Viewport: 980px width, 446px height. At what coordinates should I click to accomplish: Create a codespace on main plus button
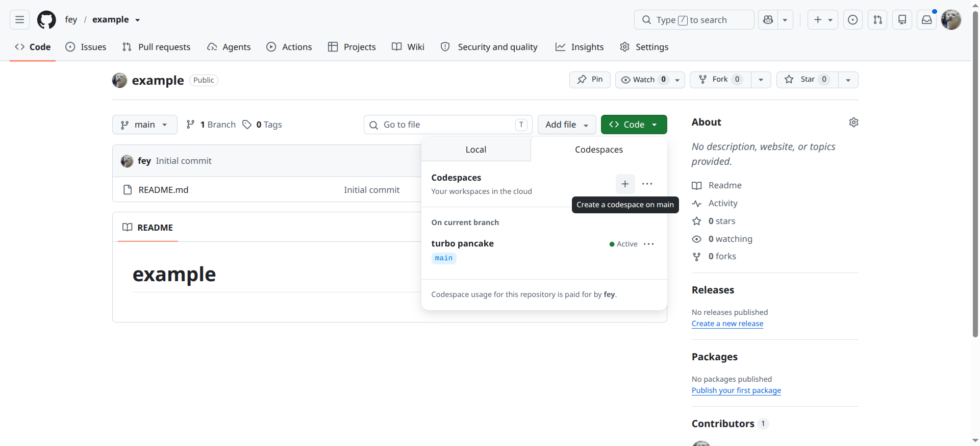(x=625, y=184)
